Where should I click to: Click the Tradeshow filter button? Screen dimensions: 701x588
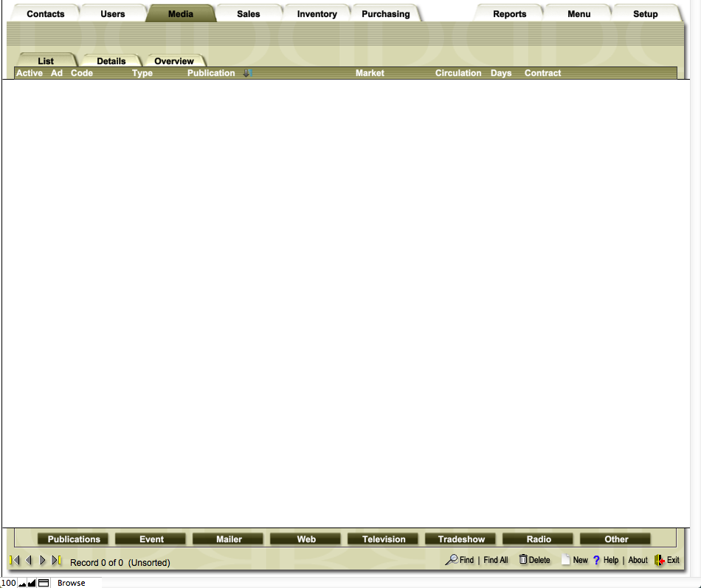(x=461, y=539)
